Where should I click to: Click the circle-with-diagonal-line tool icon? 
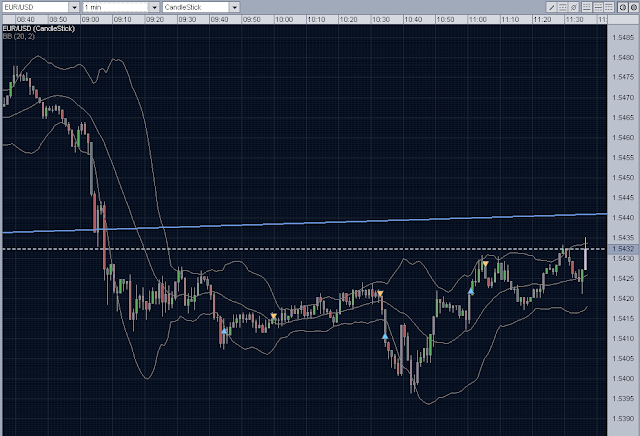pyautogui.click(x=573, y=7)
